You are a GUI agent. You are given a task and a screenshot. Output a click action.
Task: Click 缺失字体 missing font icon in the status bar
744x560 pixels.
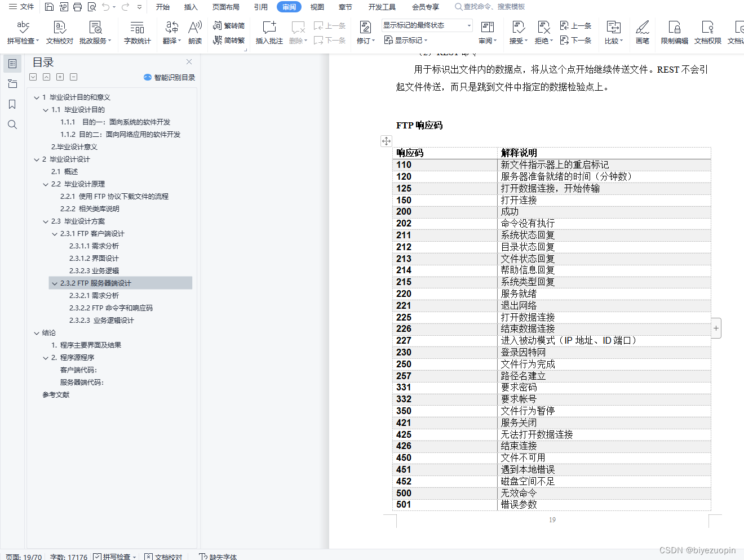click(x=203, y=557)
